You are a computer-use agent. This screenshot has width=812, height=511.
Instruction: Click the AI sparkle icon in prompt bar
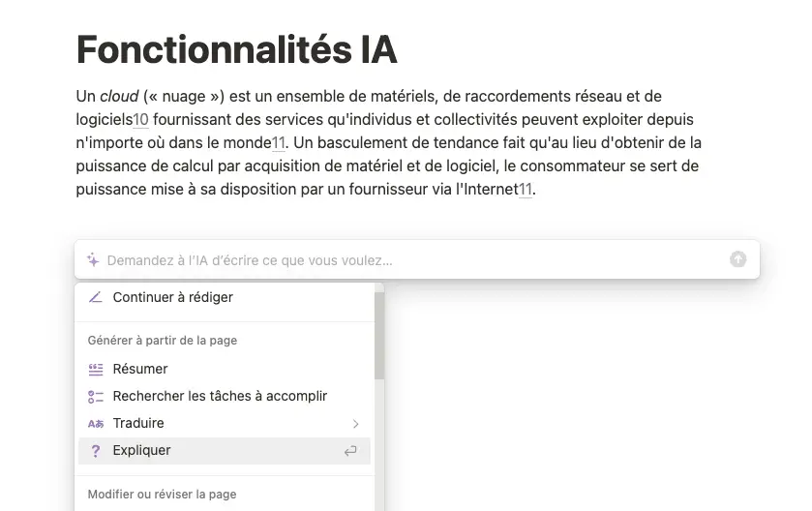(x=93, y=259)
